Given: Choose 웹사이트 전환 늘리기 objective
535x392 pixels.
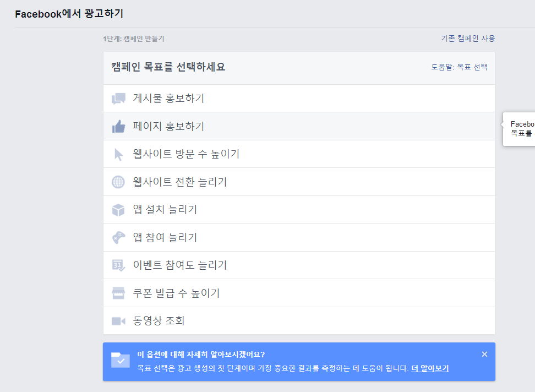Looking at the screenshot, I should point(299,182).
